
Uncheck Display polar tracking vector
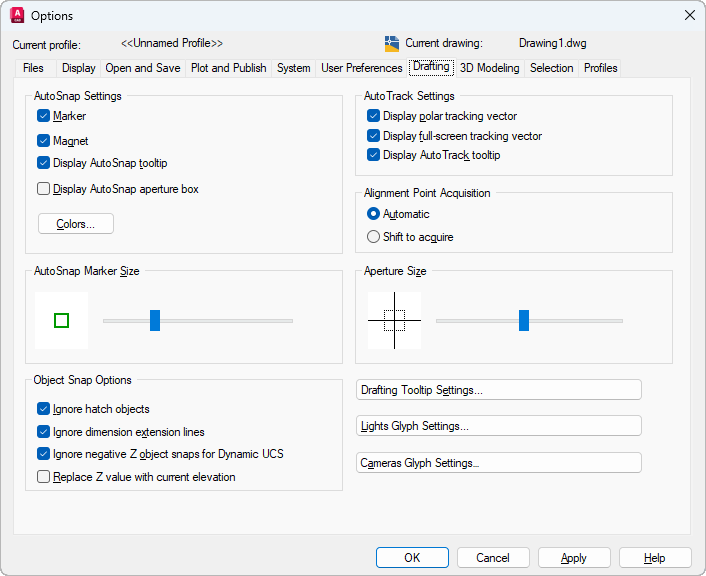click(374, 116)
